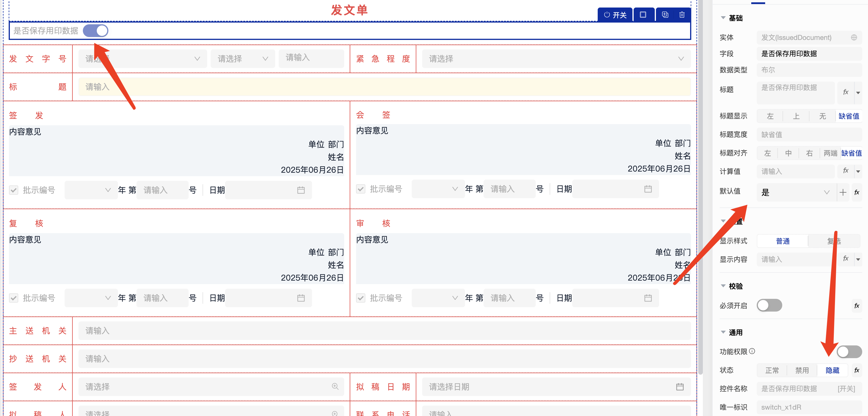
Task: Click the select-parent container icon in toolbar
Action: [643, 15]
